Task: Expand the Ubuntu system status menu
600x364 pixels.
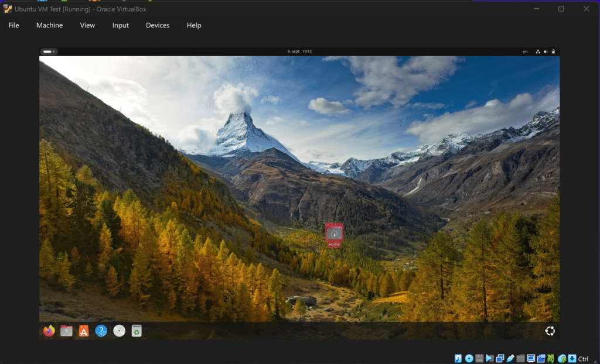Action: [546, 51]
